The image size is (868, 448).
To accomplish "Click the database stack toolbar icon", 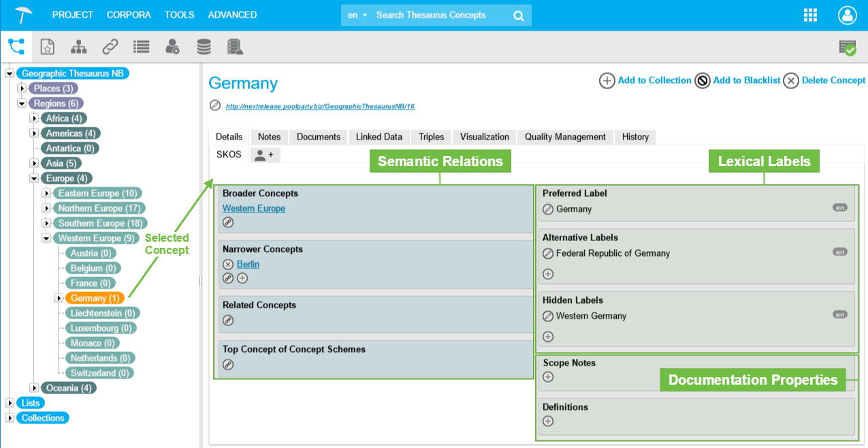I will tap(204, 47).
